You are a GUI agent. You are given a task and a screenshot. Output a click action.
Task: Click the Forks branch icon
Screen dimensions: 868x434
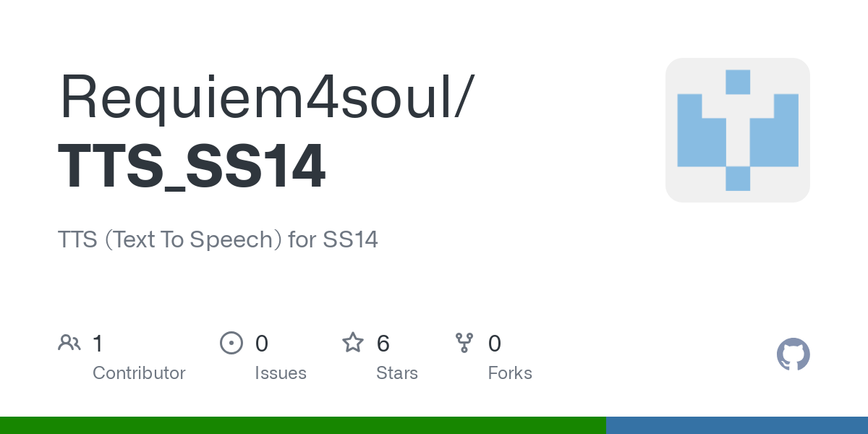464,343
